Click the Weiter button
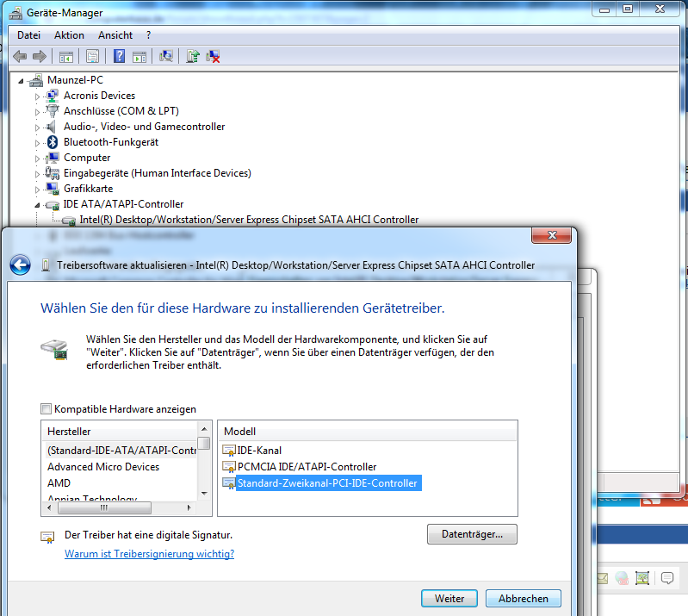 click(449, 599)
